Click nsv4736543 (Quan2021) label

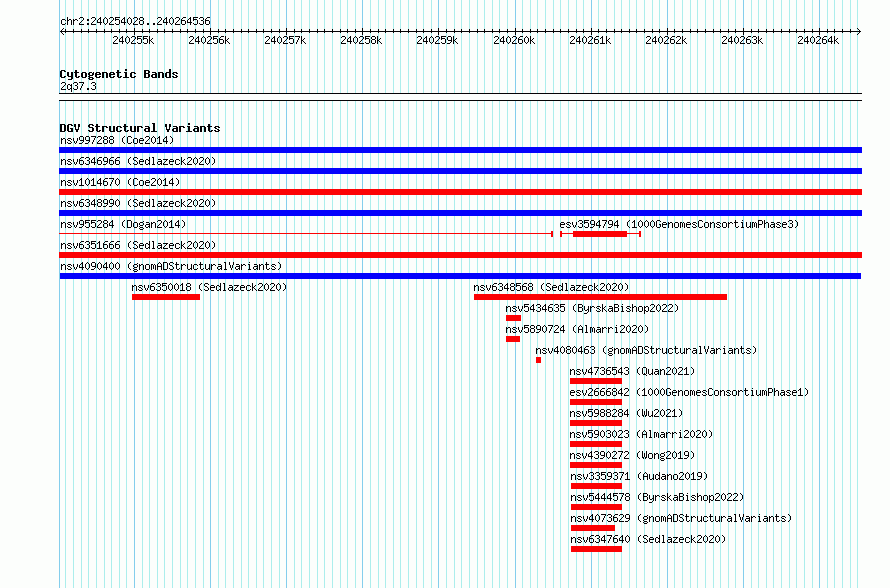pos(632,371)
